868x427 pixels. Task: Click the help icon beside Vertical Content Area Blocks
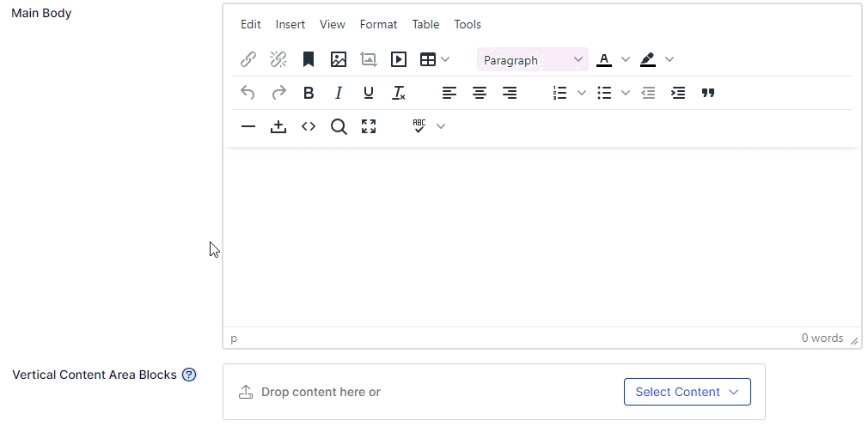pyautogui.click(x=189, y=375)
